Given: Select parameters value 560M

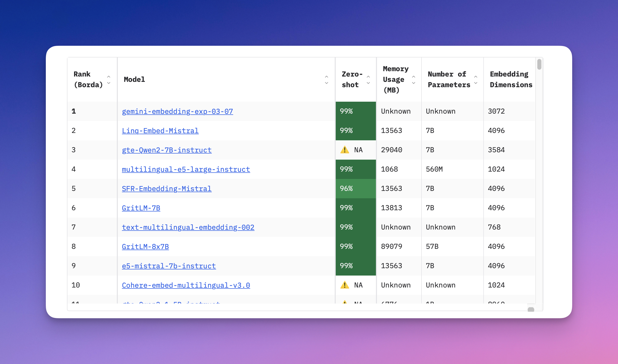Looking at the screenshot, I should point(434,169).
